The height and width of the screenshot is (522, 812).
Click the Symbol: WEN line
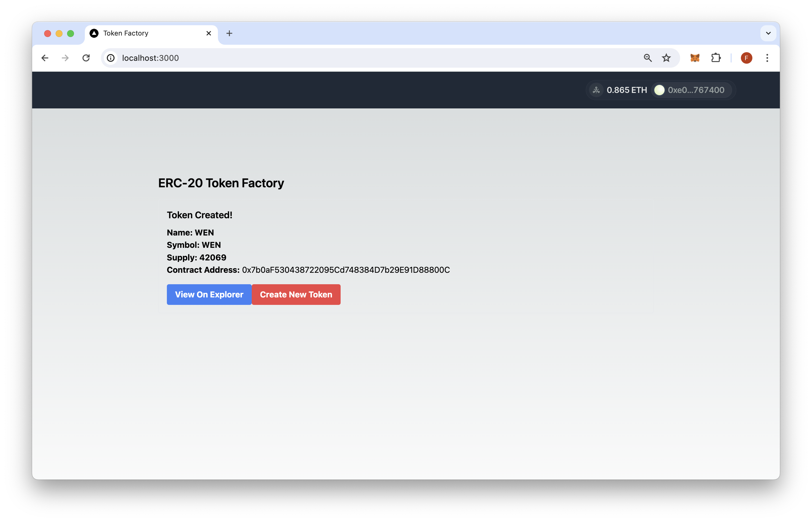[194, 245]
